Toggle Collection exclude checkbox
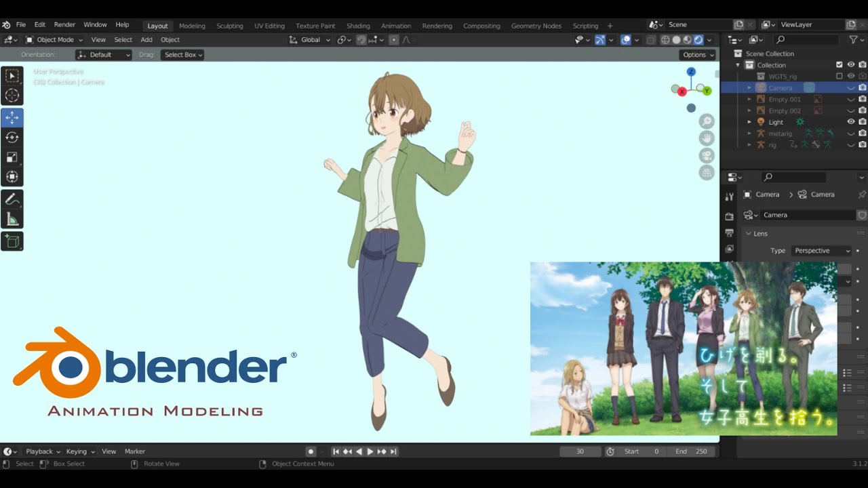This screenshot has width=868, height=488. [x=840, y=65]
